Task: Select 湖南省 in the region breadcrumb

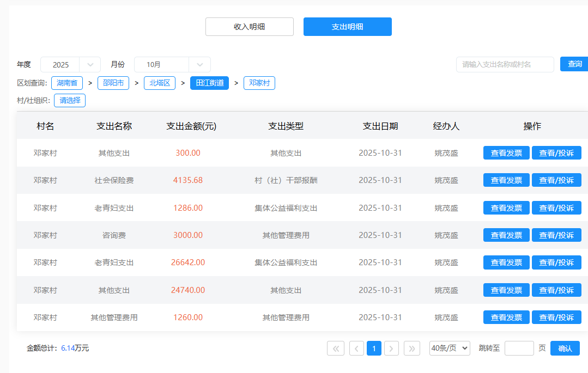Action: click(67, 83)
